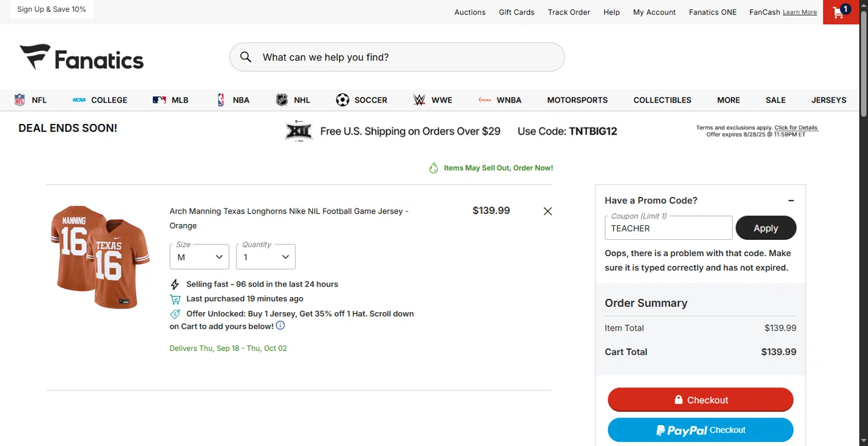Click the NCAA logo icon
The image size is (868, 446).
(x=79, y=100)
